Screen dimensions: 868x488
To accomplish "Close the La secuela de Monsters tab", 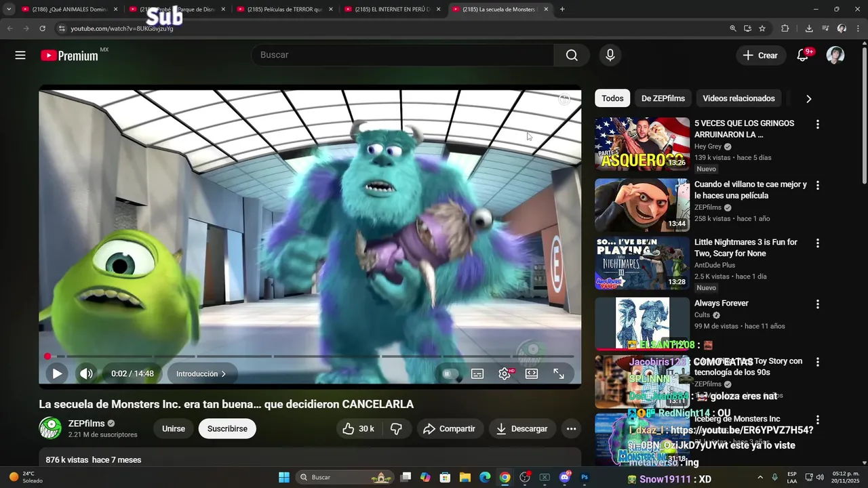I will pyautogui.click(x=546, y=9).
